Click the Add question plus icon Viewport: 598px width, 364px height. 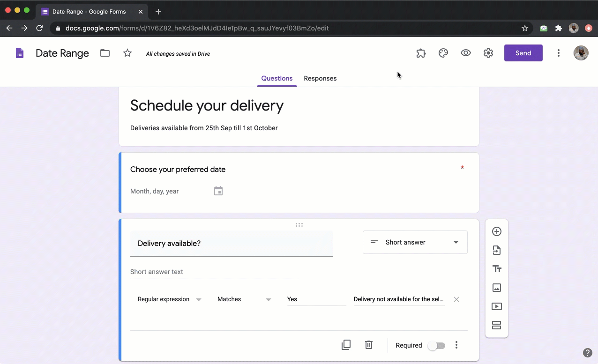(496, 231)
